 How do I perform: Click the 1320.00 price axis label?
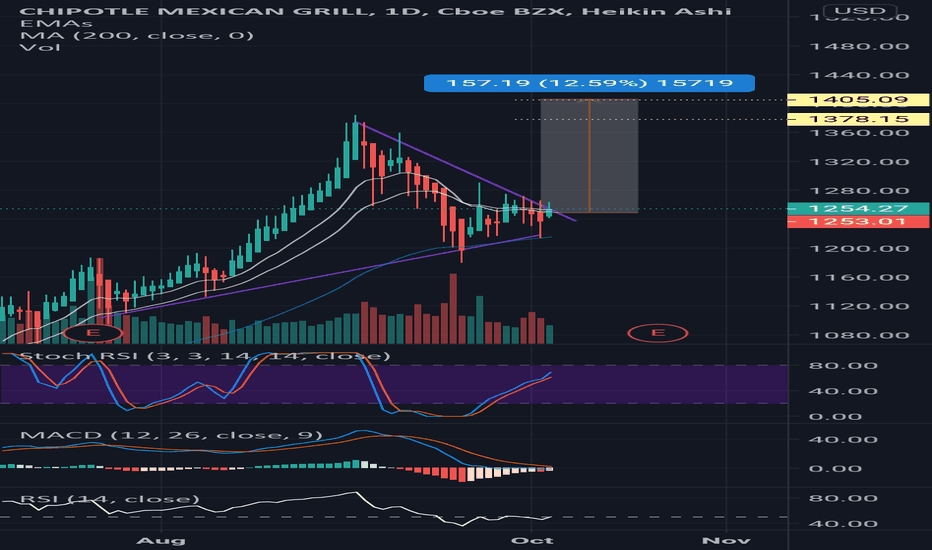point(859,162)
